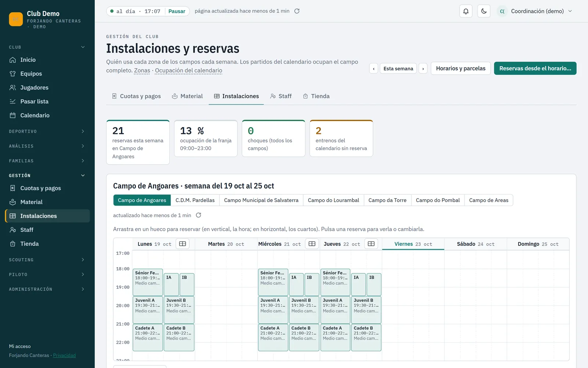Open Tienda in the sidebar
The image size is (588, 368).
47,244
